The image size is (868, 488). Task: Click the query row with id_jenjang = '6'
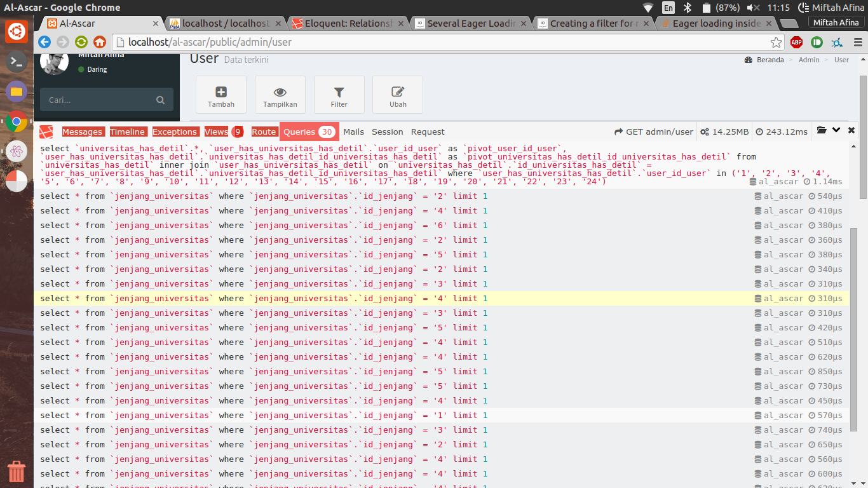point(441,225)
